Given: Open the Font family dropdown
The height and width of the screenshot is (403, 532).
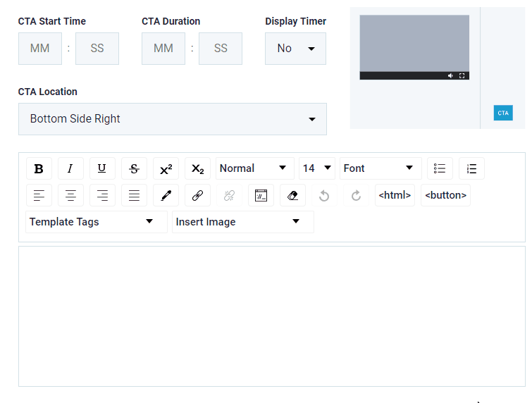Looking at the screenshot, I should 381,168.
